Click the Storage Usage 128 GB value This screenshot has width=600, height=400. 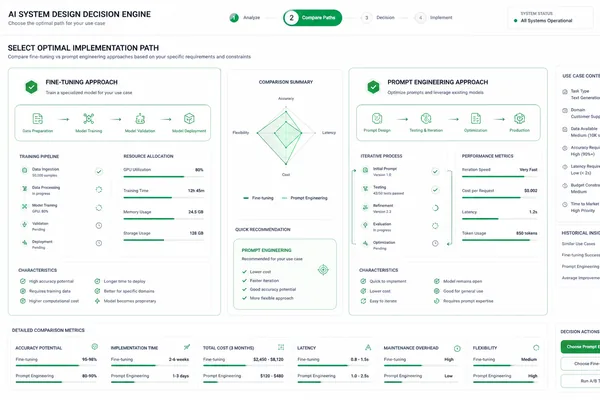click(x=197, y=233)
